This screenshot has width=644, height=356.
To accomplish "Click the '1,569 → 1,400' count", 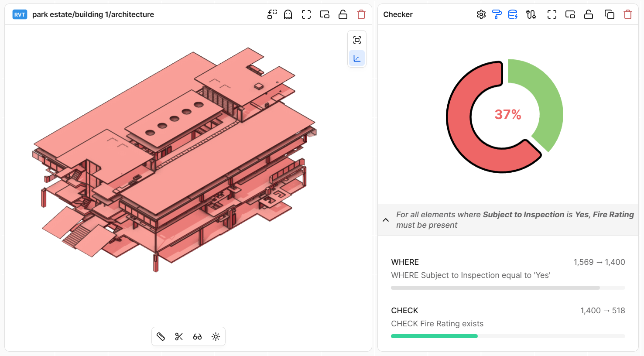I will [599, 262].
